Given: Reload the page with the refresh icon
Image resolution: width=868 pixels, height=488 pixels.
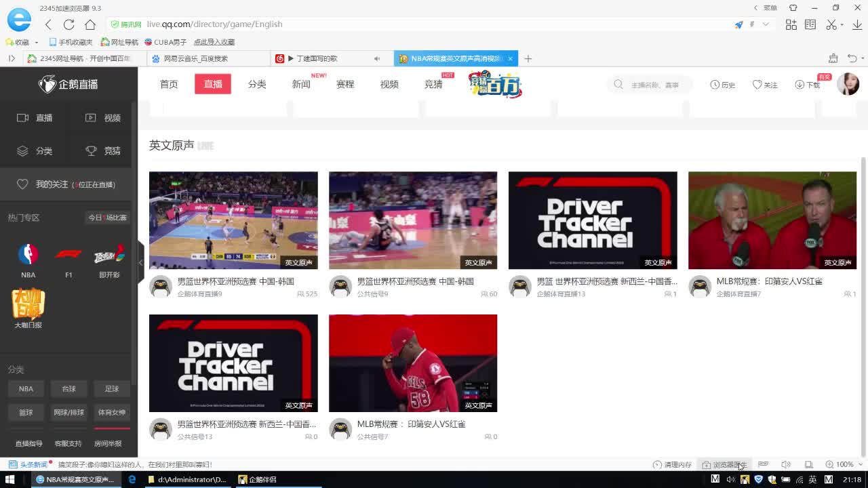Looking at the screenshot, I should [68, 24].
